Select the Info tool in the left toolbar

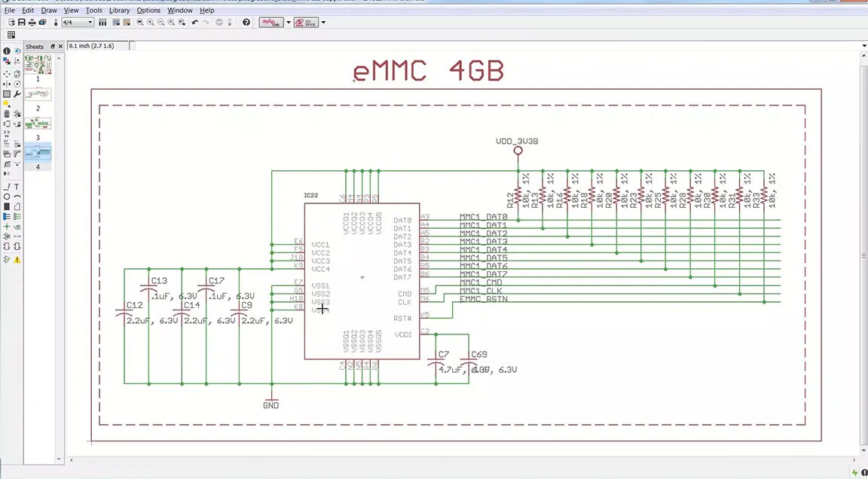(7, 50)
